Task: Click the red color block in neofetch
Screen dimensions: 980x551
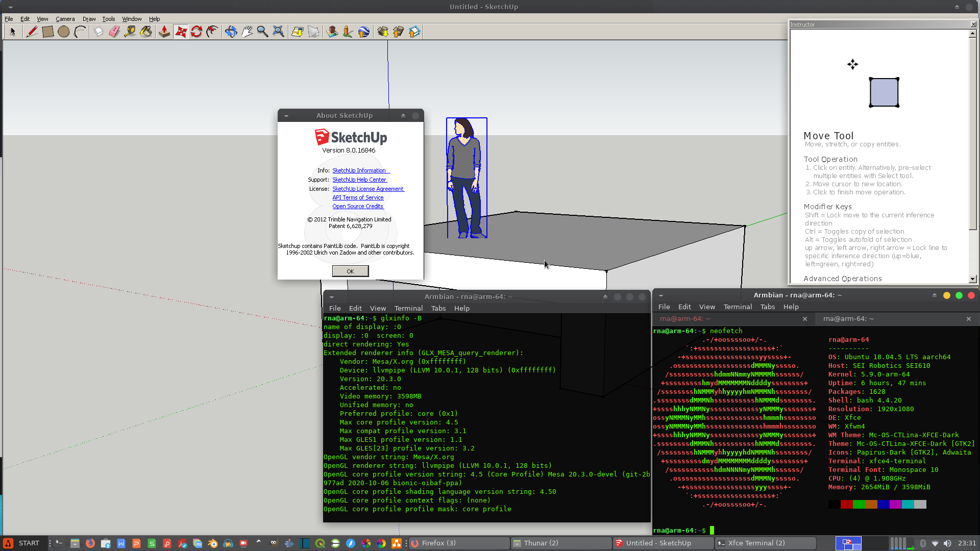Action: (846, 505)
